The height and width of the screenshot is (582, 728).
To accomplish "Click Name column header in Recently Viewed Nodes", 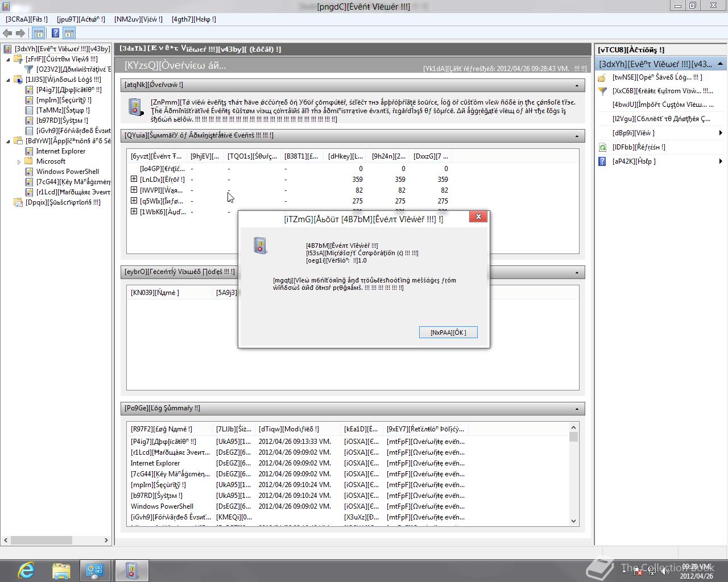I will (171, 293).
